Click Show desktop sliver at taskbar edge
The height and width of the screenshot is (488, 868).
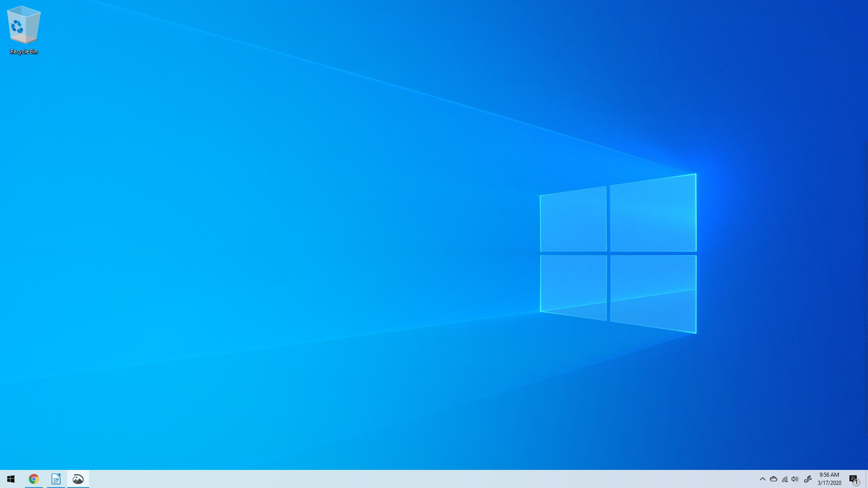point(867,479)
